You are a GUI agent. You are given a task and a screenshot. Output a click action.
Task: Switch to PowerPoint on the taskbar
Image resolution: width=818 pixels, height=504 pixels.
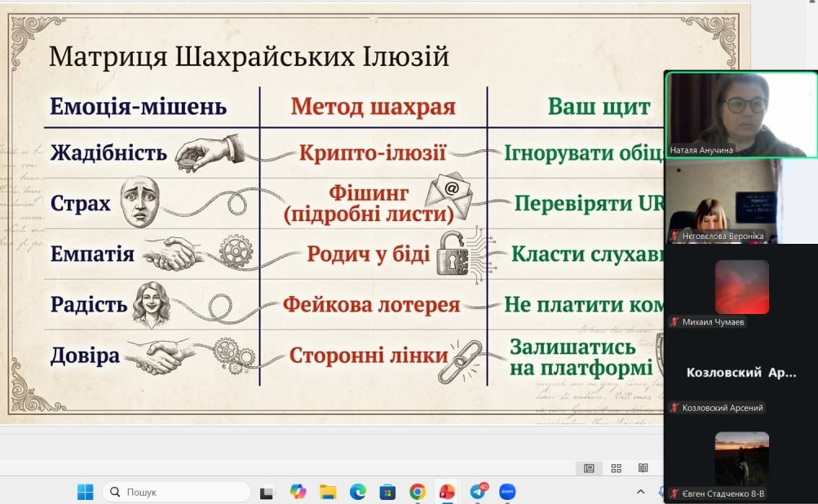click(x=447, y=492)
